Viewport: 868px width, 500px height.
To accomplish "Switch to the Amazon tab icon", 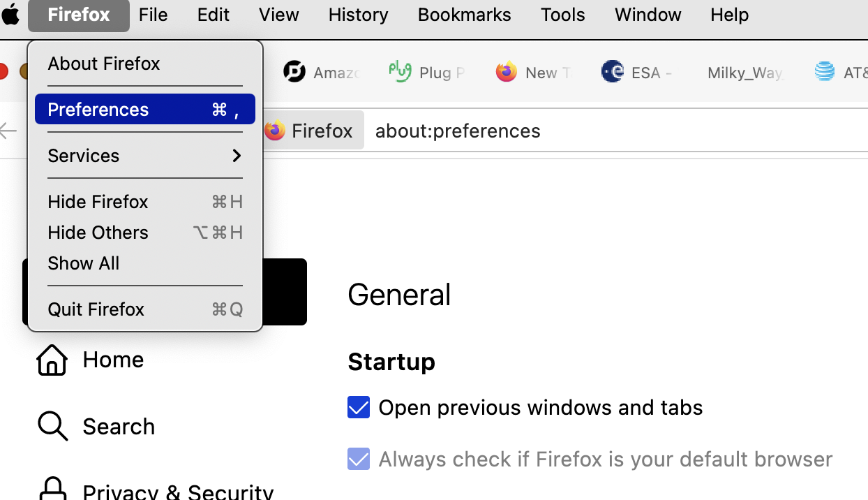I will [294, 71].
